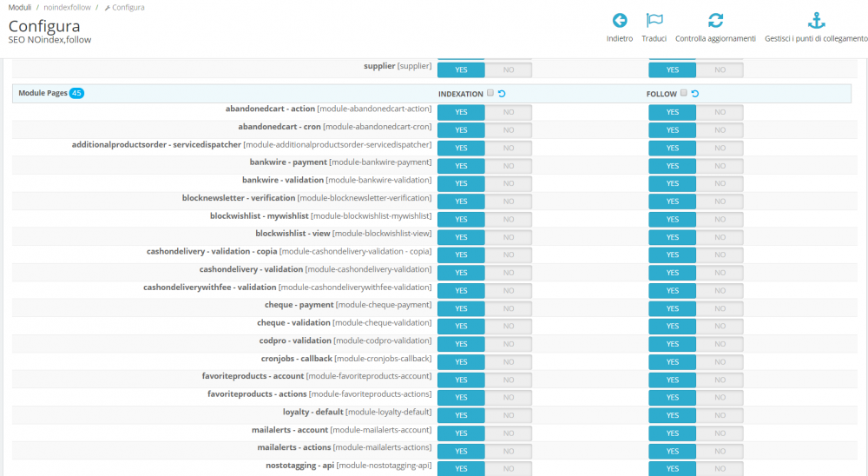Click the Controlla aggiornamenti label

(715, 39)
